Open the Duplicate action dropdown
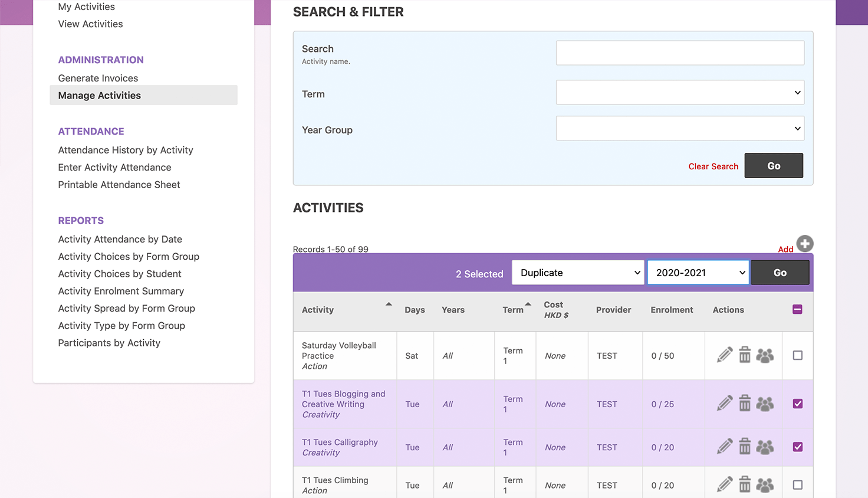The height and width of the screenshot is (498, 868). pyautogui.click(x=577, y=273)
